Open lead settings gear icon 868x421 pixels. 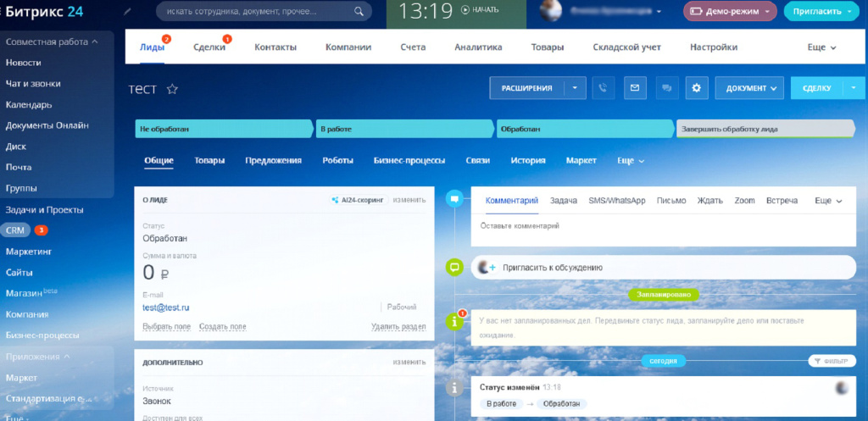(x=697, y=88)
